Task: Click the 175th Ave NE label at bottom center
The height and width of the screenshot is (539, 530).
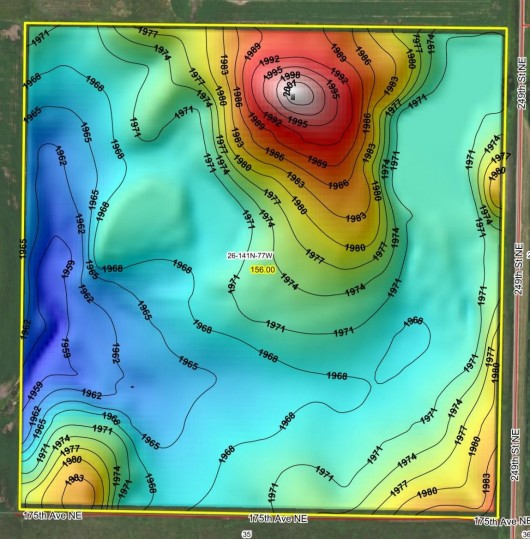Action: click(x=278, y=518)
